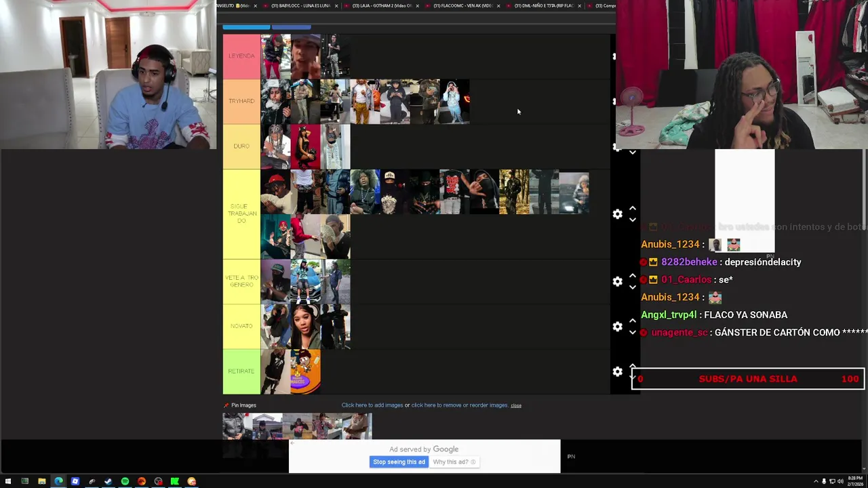
Task: Click volume icon in system tray
Action: [x=840, y=481]
